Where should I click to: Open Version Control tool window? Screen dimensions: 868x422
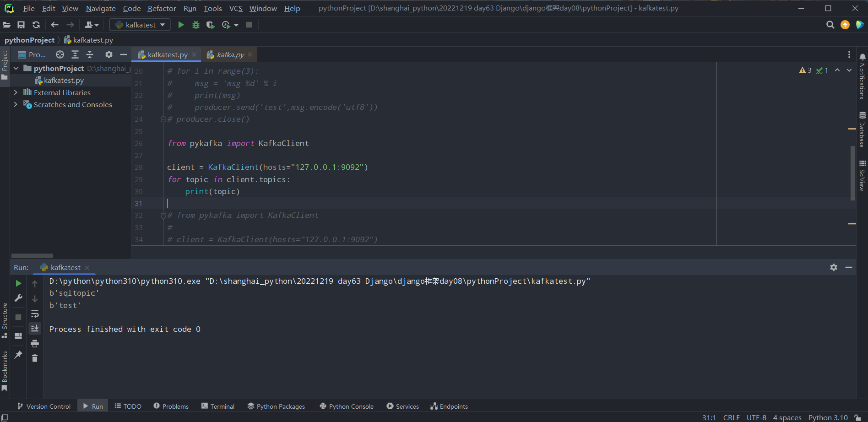tap(44, 406)
